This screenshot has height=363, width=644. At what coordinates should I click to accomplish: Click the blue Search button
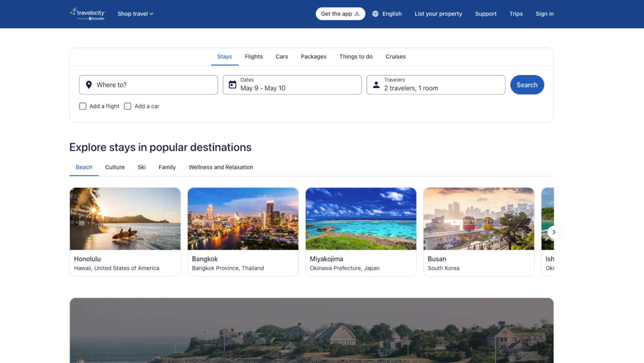point(527,85)
